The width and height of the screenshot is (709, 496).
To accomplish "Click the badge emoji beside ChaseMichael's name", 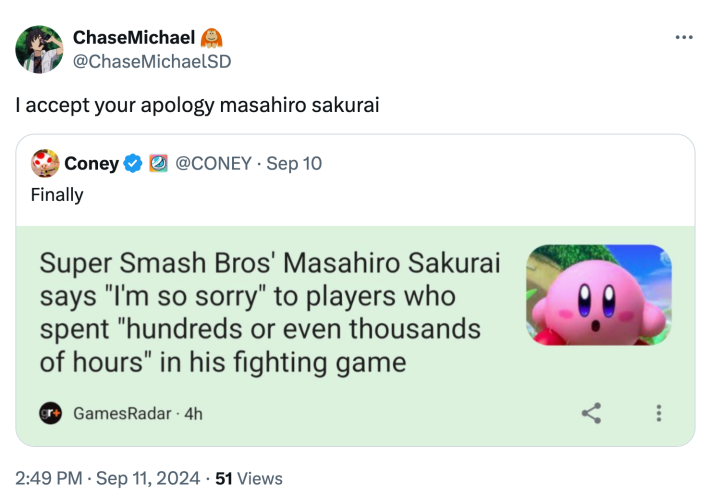I will click(x=212, y=38).
